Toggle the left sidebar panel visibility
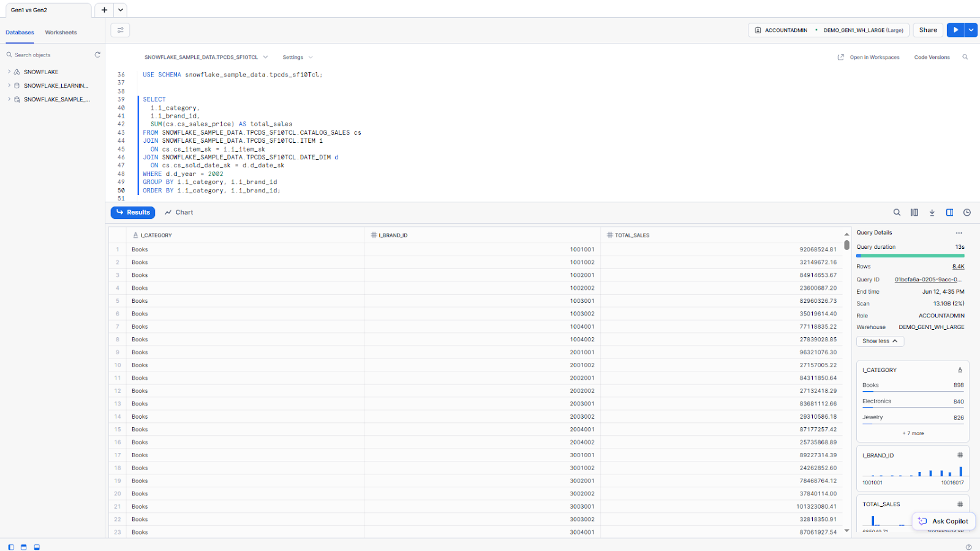 click(x=11, y=547)
